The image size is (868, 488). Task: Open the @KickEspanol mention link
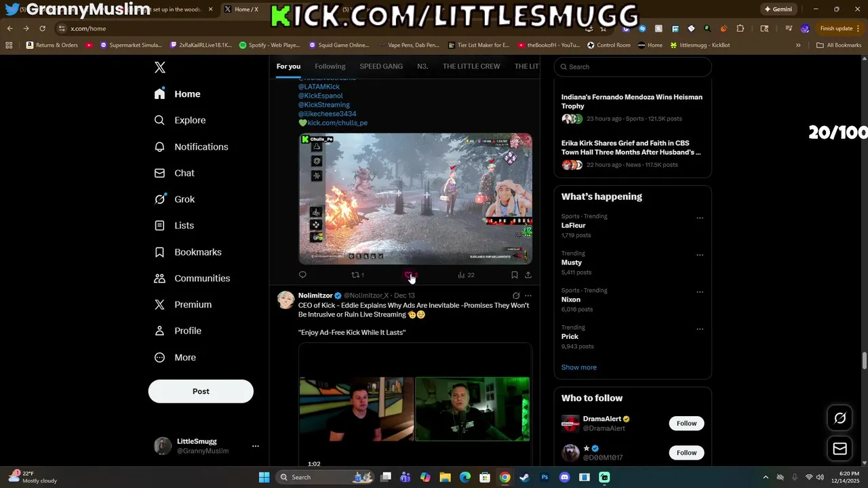pyautogui.click(x=321, y=96)
